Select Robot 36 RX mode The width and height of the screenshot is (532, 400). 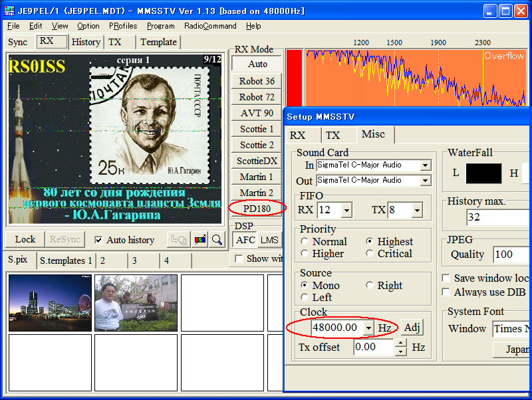click(257, 81)
